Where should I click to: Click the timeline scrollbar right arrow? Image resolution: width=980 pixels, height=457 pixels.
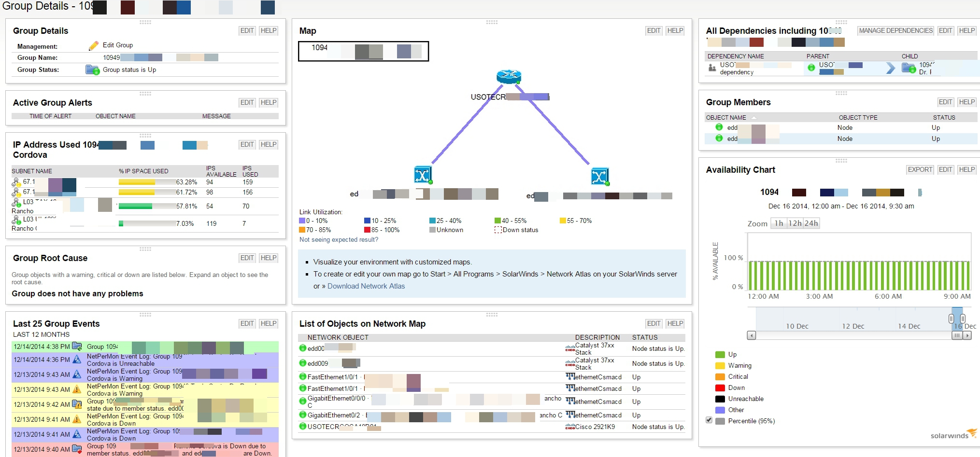967,335
